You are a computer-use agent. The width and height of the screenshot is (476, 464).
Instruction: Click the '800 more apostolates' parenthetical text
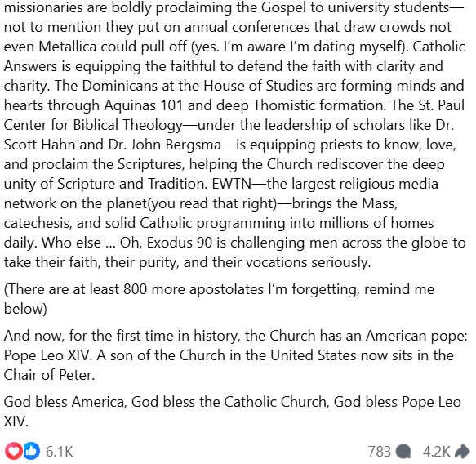[219, 299]
